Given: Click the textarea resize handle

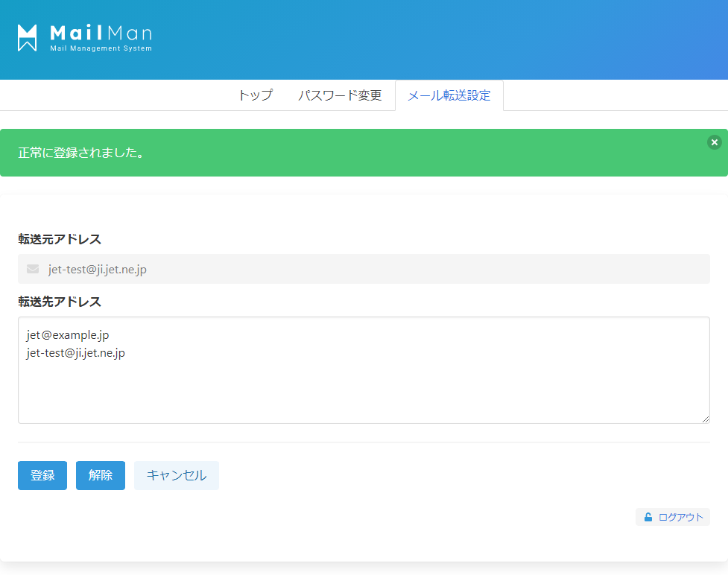Looking at the screenshot, I should coord(705,419).
